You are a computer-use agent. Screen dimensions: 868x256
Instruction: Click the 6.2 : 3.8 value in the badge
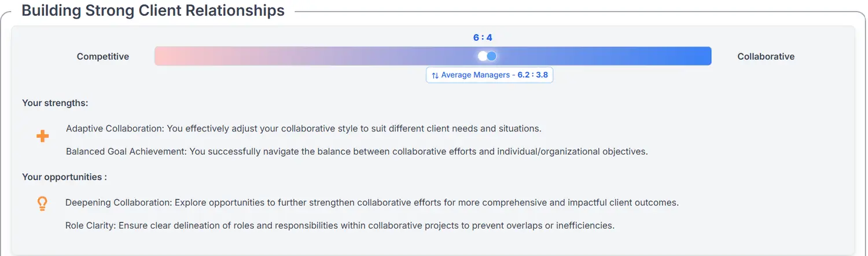(532, 75)
